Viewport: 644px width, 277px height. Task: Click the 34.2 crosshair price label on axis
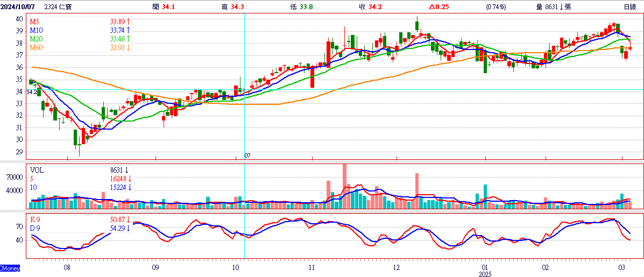(32, 92)
